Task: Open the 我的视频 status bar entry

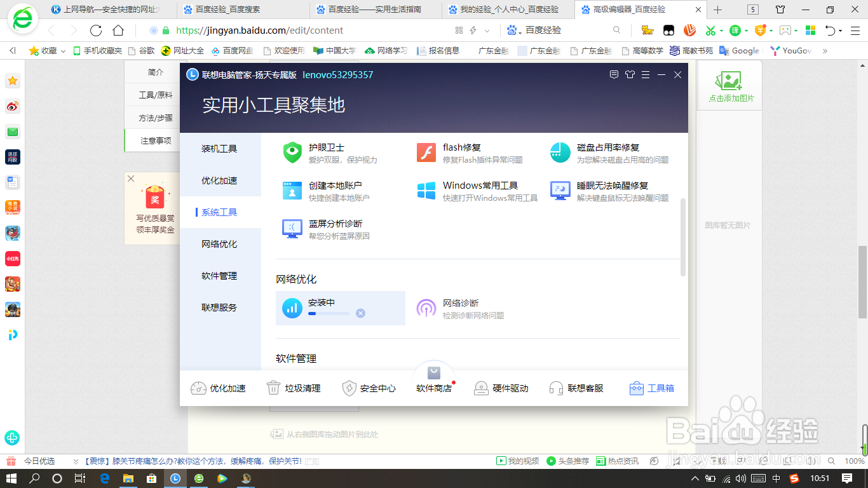Action: coord(518,461)
